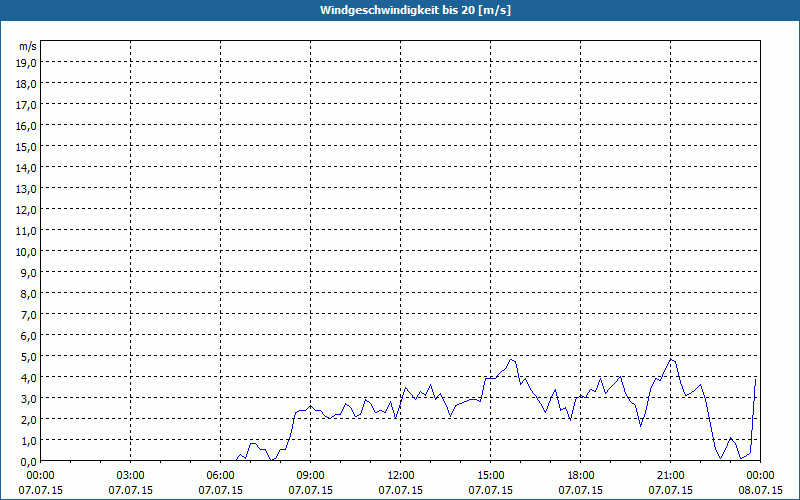Click the 0,0 y-axis label
The height and width of the screenshot is (500, 800).
click(x=30, y=462)
